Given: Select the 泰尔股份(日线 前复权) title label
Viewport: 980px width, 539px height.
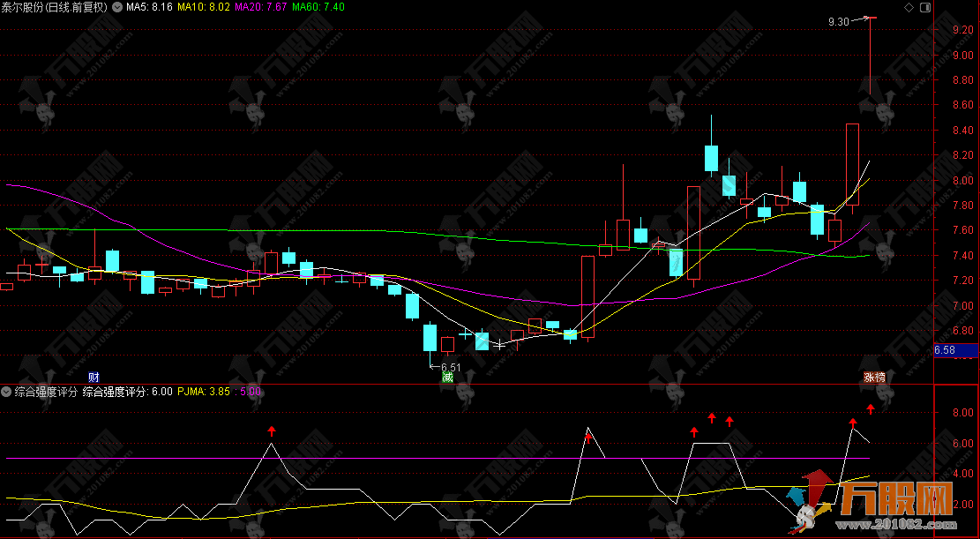Looking at the screenshot, I should (54, 8).
